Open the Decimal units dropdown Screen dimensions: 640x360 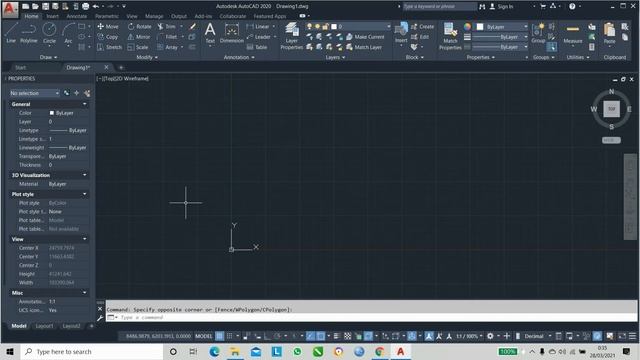coord(537,336)
